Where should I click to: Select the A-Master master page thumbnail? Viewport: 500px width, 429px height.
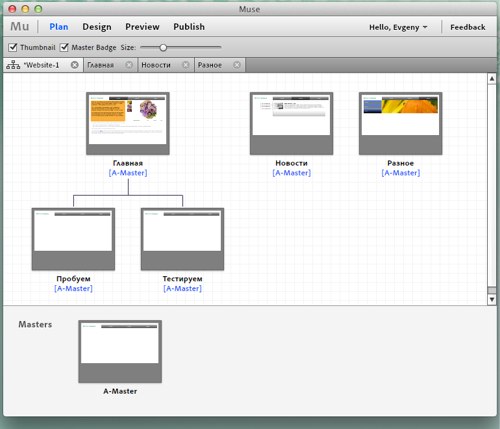120,351
